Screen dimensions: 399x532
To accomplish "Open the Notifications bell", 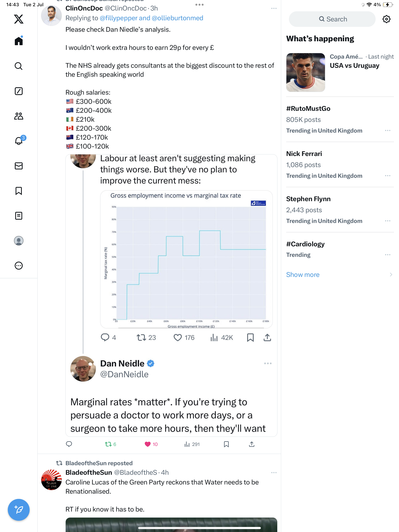I will point(19,141).
